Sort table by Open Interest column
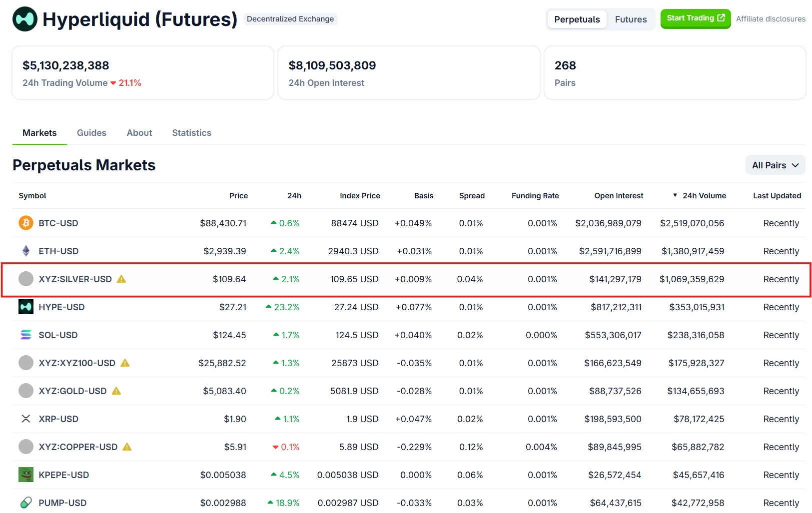 tap(619, 196)
